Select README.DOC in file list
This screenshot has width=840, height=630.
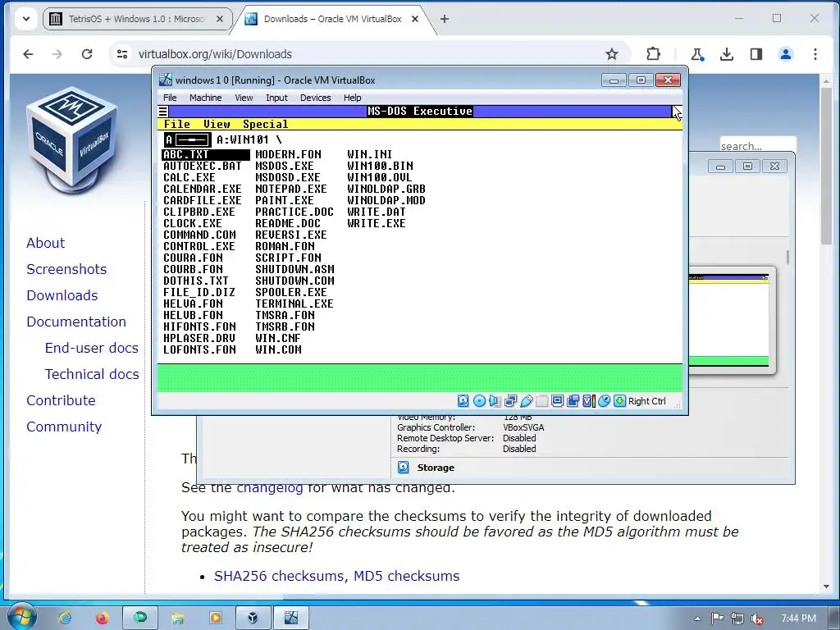coord(288,223)
